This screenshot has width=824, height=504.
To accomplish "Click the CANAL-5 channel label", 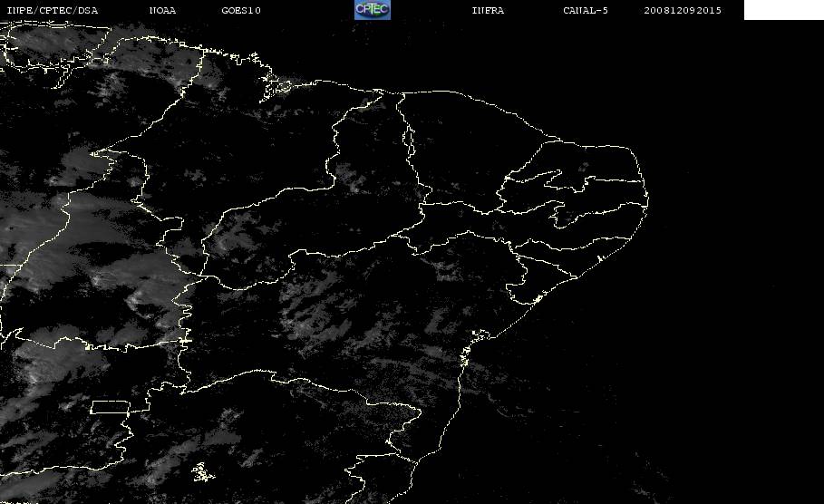I will 586,11.
